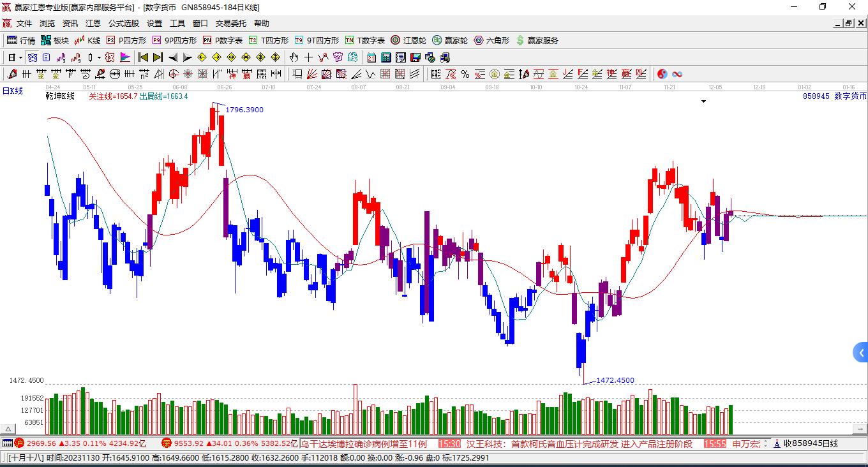Open the 窗口 menu
Image resolution: width=868 pixels, height=467 pixels.
(200, 24)
